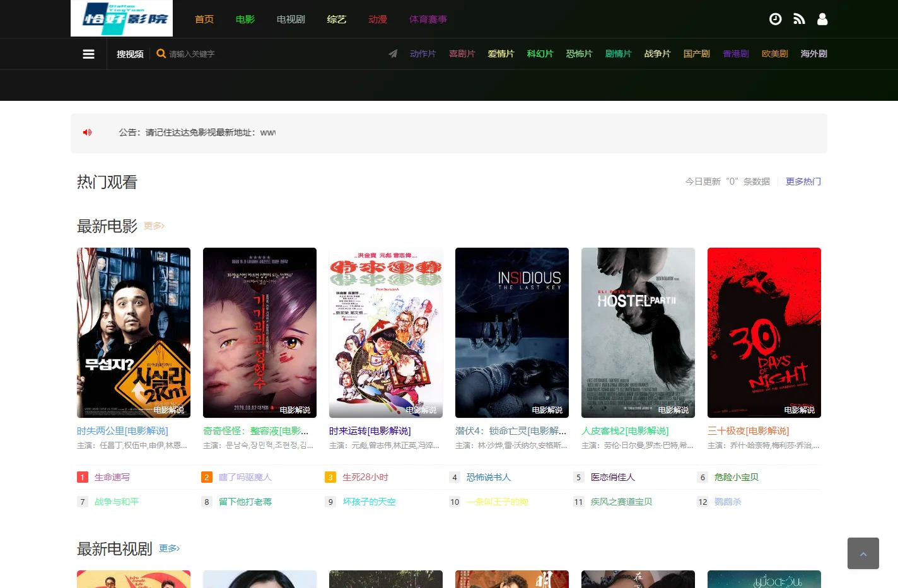The width and height of the screenshot is (898, 588).
Task: Click the 今日更新 "0" 条数据 text
Action: pos(728,182)
